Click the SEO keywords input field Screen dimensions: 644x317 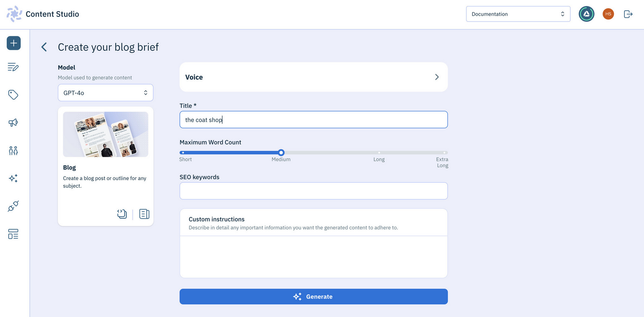point(313,191)
